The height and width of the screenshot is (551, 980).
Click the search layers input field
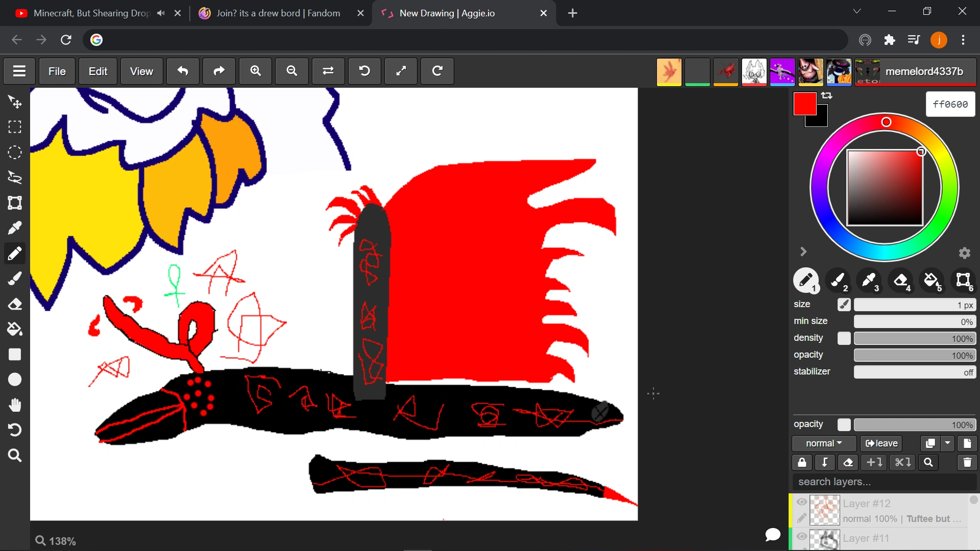884,482
